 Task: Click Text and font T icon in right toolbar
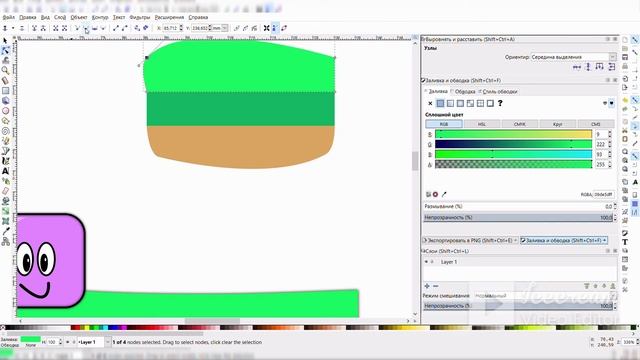tap(625, 242)
